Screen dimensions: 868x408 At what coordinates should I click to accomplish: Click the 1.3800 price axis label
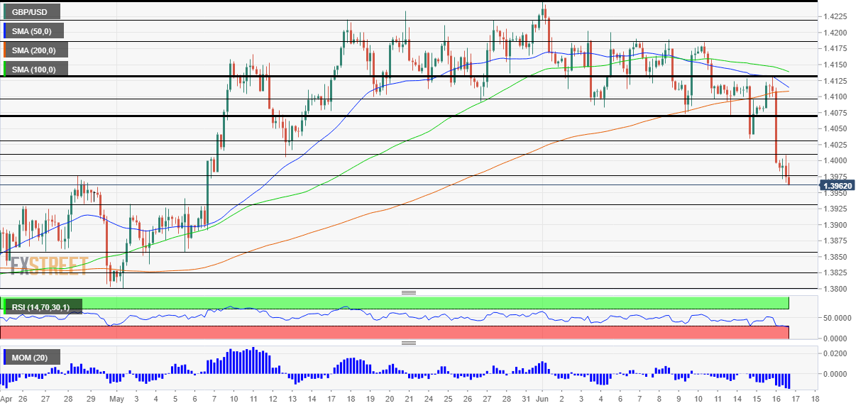coord(835,289)
